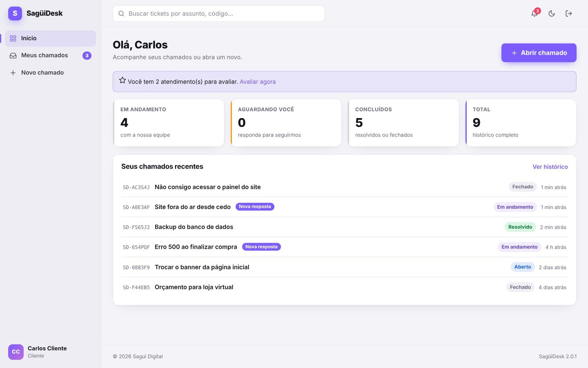The width and height of the screenshot is (588, 368).
Task: Open ticket Site fora do ar desde cedo
Action: point(344,207)
